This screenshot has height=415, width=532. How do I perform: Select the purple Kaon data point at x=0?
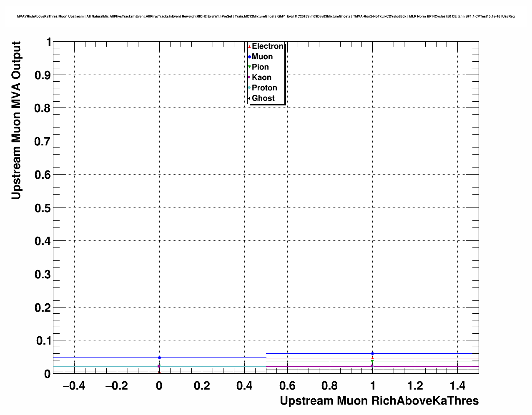point(159,366)
